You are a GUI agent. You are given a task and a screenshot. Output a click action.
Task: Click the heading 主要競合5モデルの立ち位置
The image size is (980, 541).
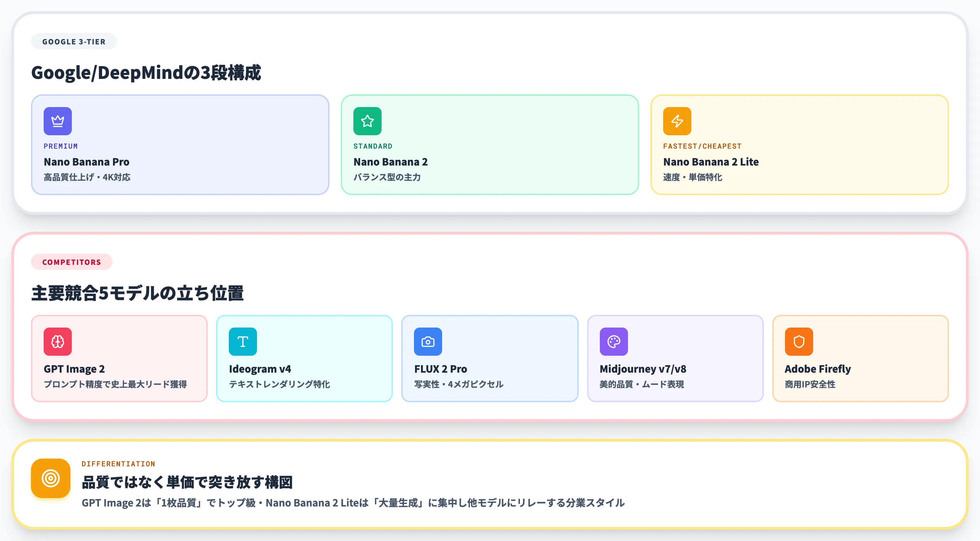[x=137, y=293]
